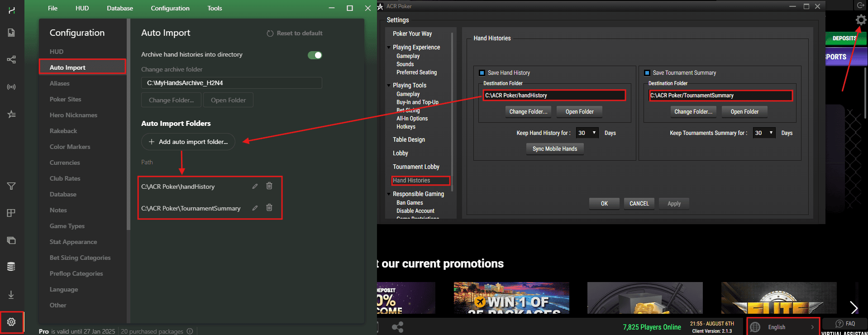Click the tournament summary destination folder field
Image resolution: width=868 pixels, height=335 pixels.
[x=720, y=96]
